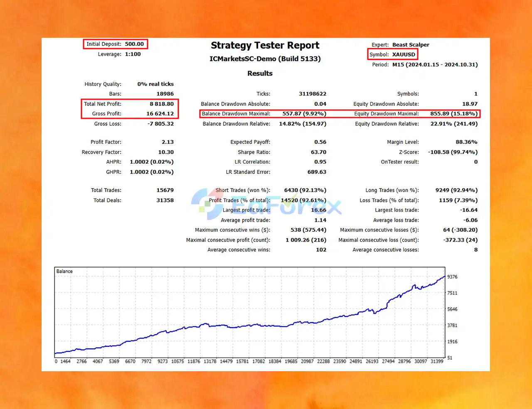
Task: Click Total Net Profit value 8 818.80
Action: coord(162,104)
